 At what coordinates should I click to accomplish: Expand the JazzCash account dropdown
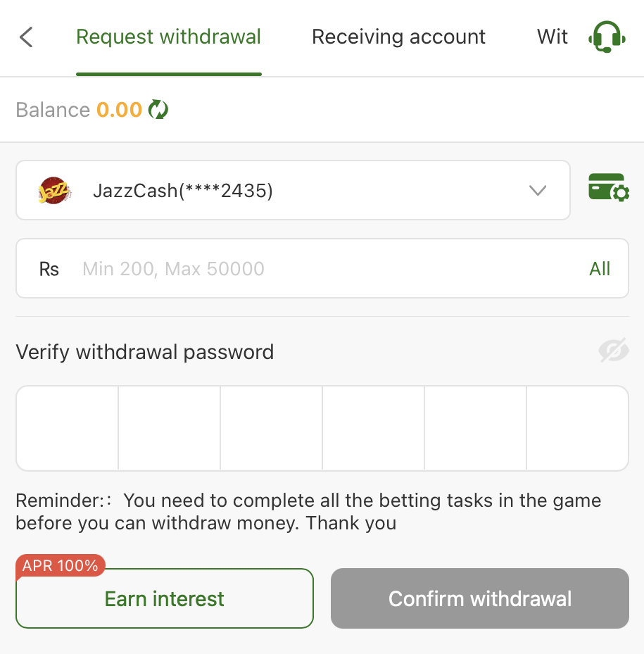pos(293,191)
